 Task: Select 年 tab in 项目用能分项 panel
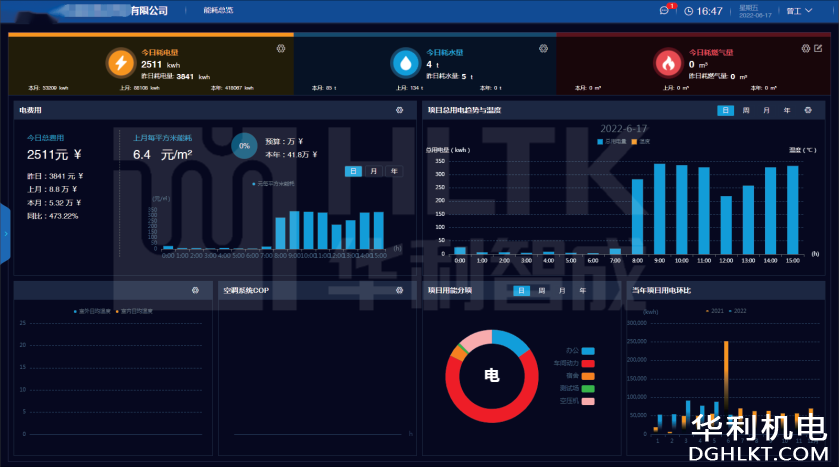tap(581, 290)
